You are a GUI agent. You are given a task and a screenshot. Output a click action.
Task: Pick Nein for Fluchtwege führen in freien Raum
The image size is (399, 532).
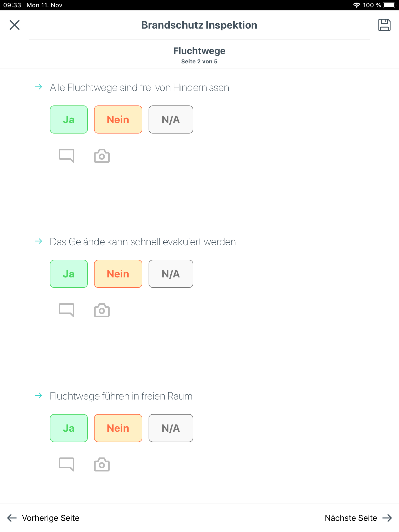(118, 428)
